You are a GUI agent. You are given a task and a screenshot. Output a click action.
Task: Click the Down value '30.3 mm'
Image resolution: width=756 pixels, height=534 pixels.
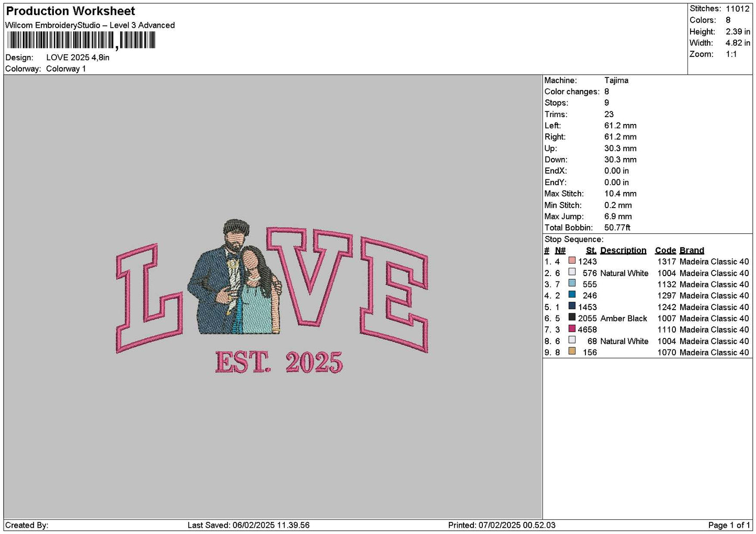click(620, 160)
